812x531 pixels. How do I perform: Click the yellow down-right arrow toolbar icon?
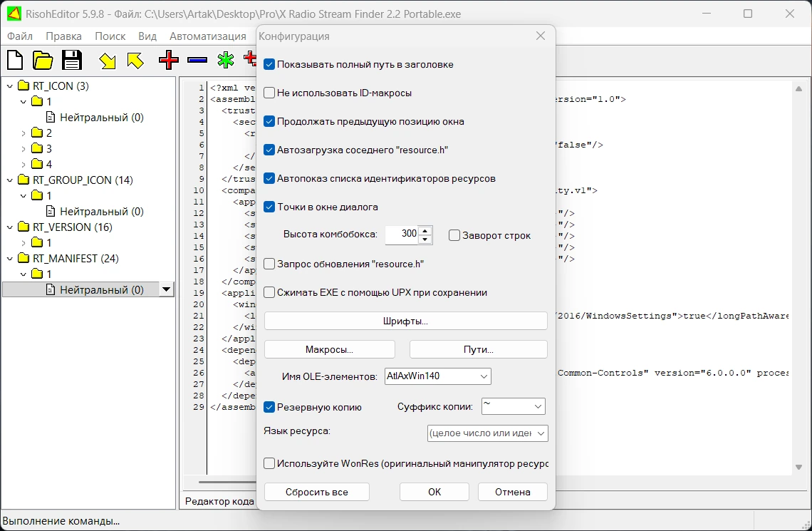[108, 61]
